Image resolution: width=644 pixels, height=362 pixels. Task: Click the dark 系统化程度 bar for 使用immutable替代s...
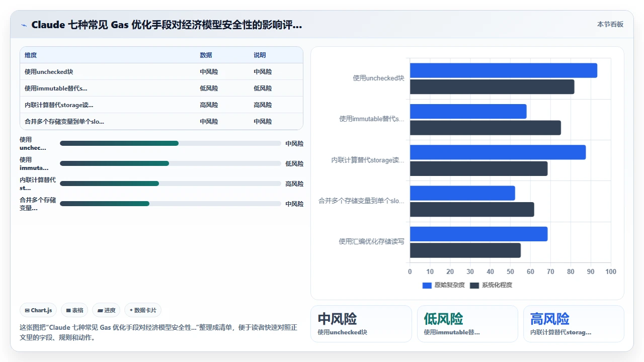[x=485, y=128]
